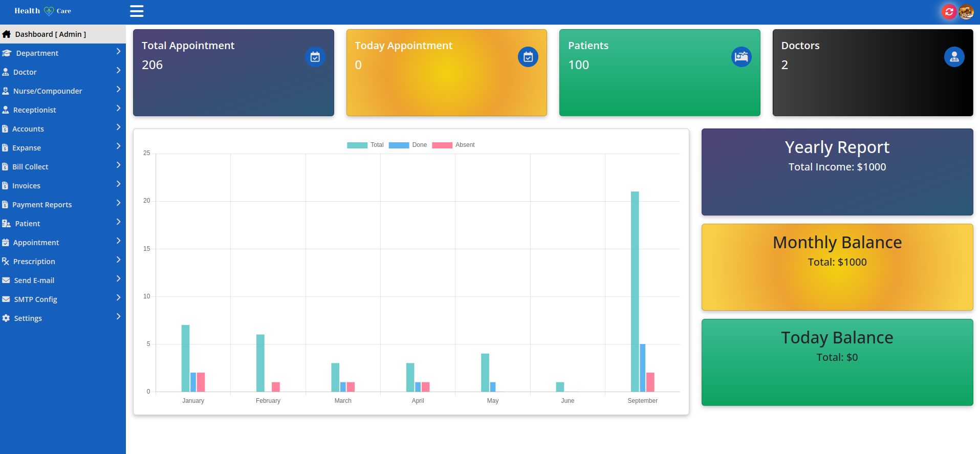Viewport: 980px width, 454px height.
Task: Click the Doctors card user icon
Action: point(954,57)
